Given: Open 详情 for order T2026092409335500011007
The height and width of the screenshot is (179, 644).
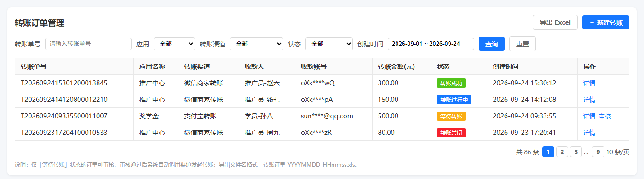Looking at the screenshot, I should click(x=589, y=116).
